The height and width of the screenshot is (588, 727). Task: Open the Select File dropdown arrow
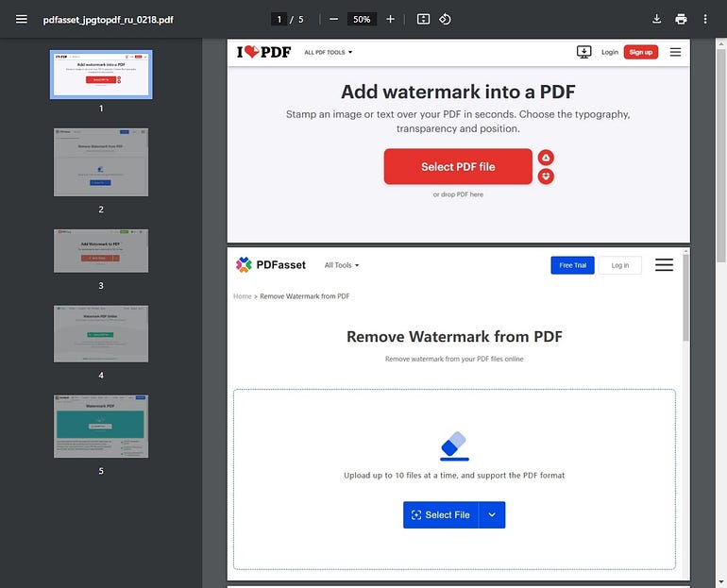(x=492, y=514)
